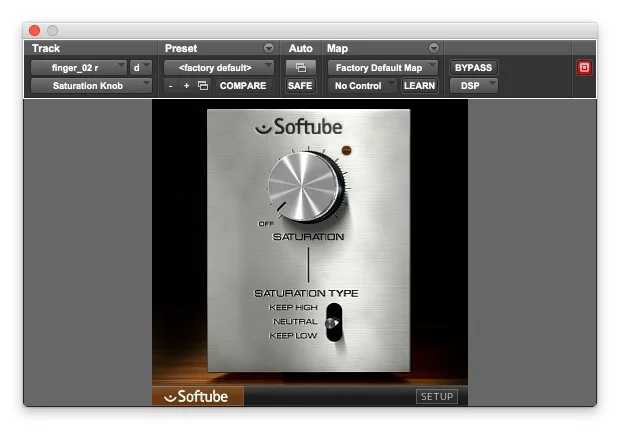Click the orange LED indicator above knob
This screenshot has height=434, width=620.
pyautogui.click(x=346, y=150)
